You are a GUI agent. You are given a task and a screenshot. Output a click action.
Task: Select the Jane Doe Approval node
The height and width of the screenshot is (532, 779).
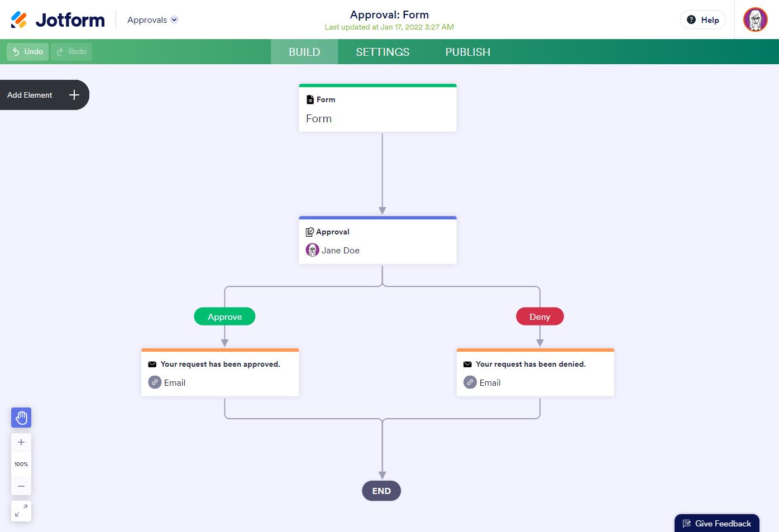click(377, 241)
